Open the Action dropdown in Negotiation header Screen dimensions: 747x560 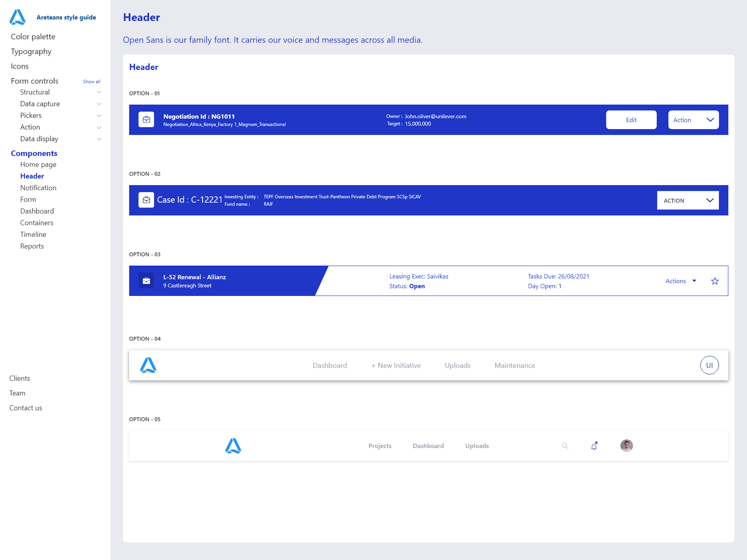pyautogui.click(x=693, y=120)
